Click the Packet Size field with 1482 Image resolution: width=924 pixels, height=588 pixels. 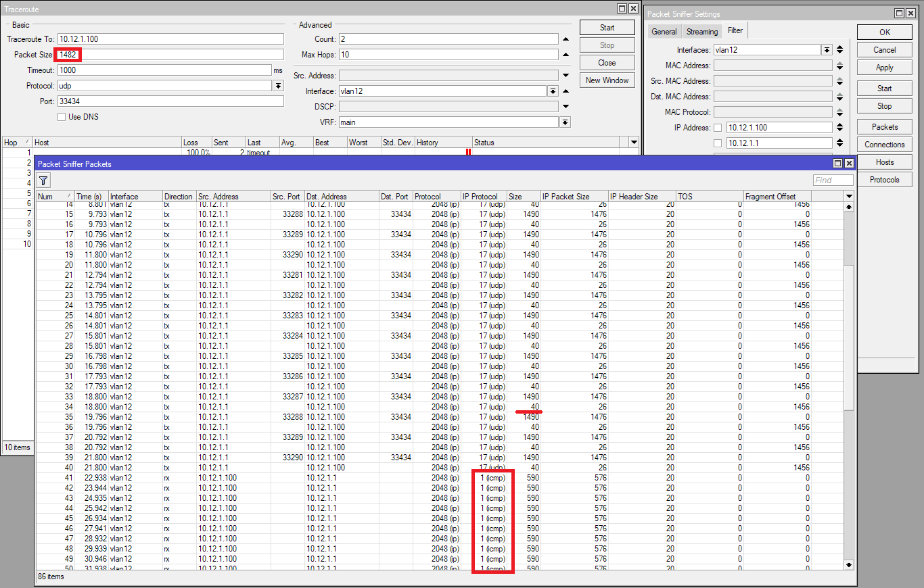(x=170, y=55)
